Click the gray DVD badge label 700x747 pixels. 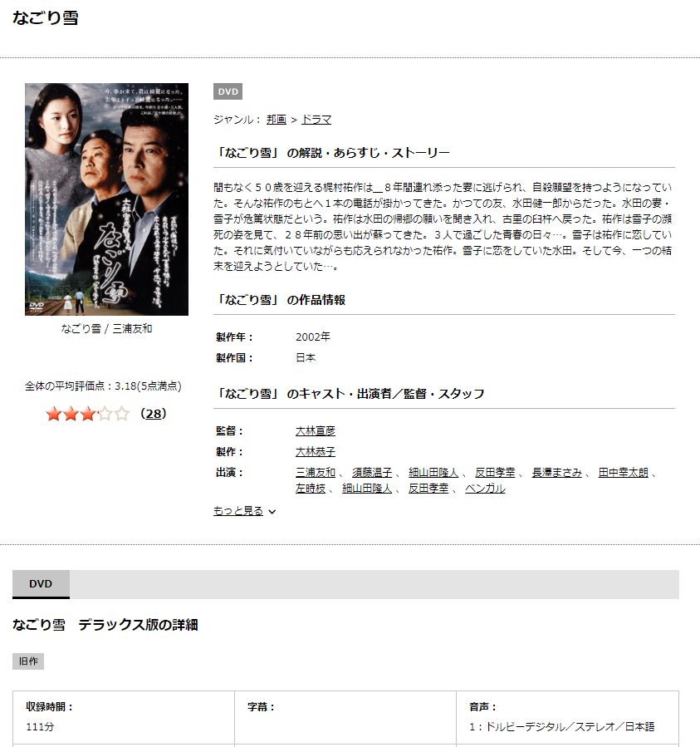pyautogui.click(x=228, y=91)
